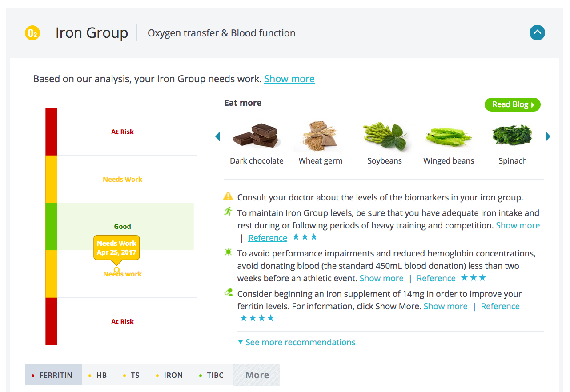Click the green supplement pill icon
This screenshot has height=392, width=570.
(x=228, y=292)
